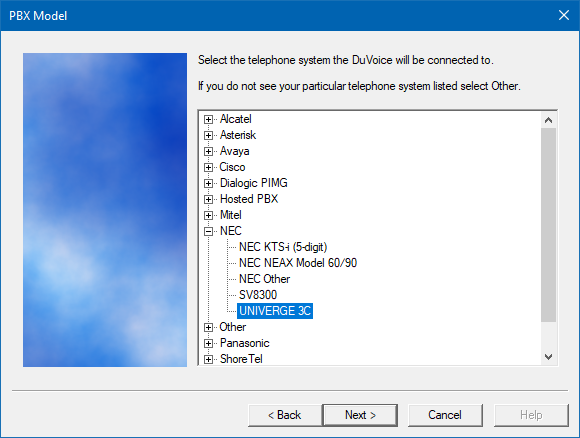Select NEC KTS-i (5-digit) model
Screen dimensions: 580x438
point(283,247)
